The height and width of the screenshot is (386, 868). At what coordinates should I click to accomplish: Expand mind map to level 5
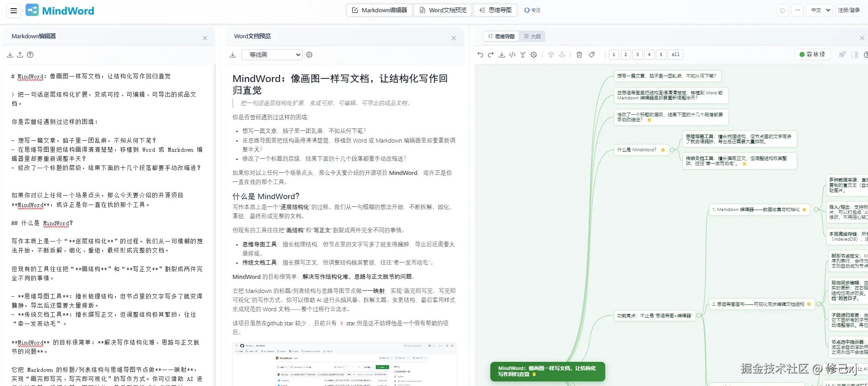pyautogui.click(x=661, y=55)
